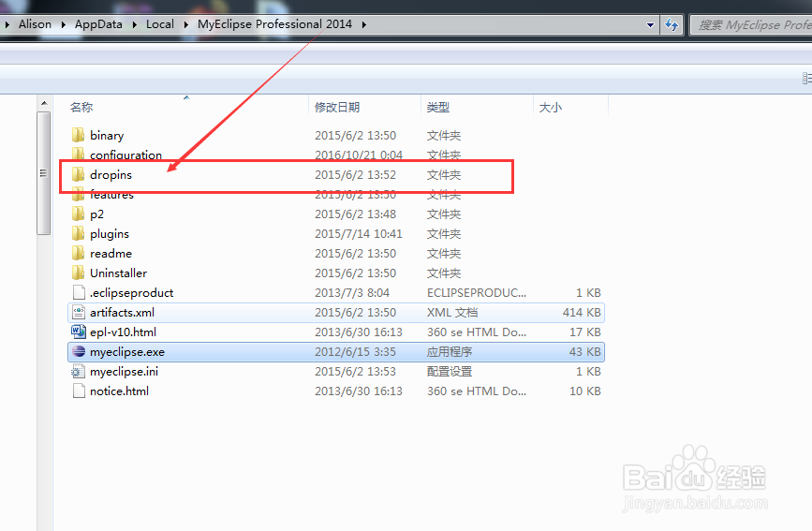Select the readme folder icon
The image size is (812, 531).
pos(78,254)
